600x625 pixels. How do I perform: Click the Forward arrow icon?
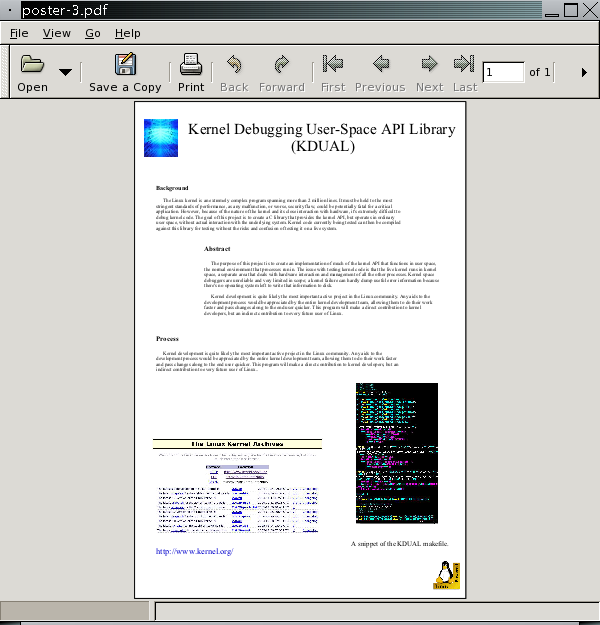(x=281, y=64)
